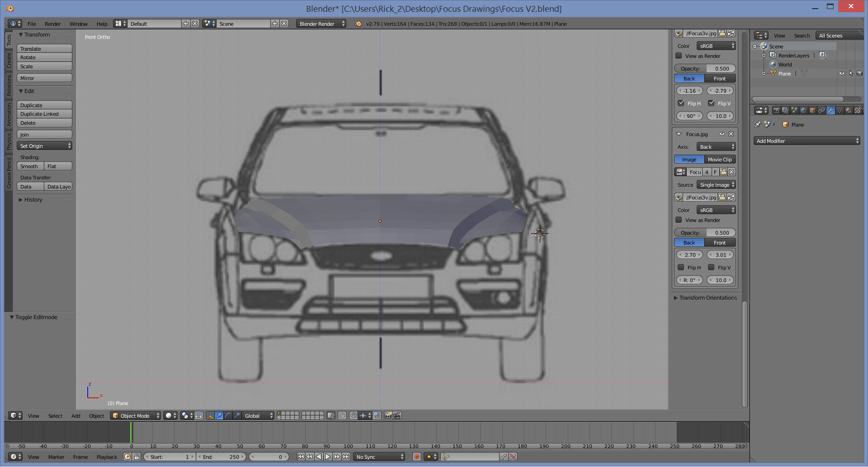
Task: Click the OpenGL render animation clapper icon
Action: pos(397,415)
